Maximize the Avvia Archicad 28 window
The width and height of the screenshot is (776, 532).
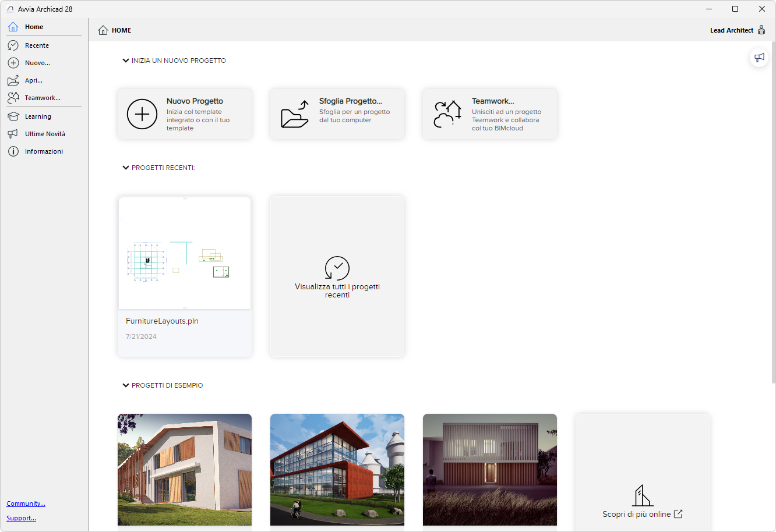click(735, 9)
